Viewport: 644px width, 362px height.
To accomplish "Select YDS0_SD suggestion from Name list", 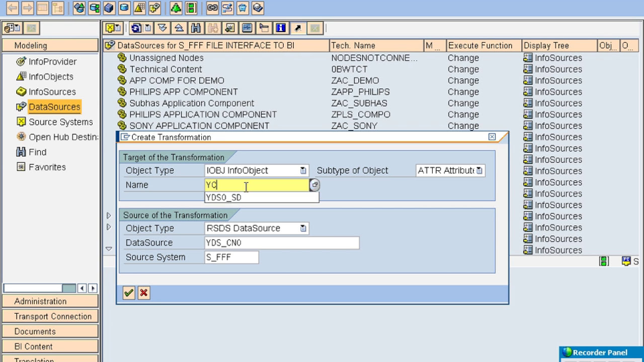I will click(x=262, y=198).
